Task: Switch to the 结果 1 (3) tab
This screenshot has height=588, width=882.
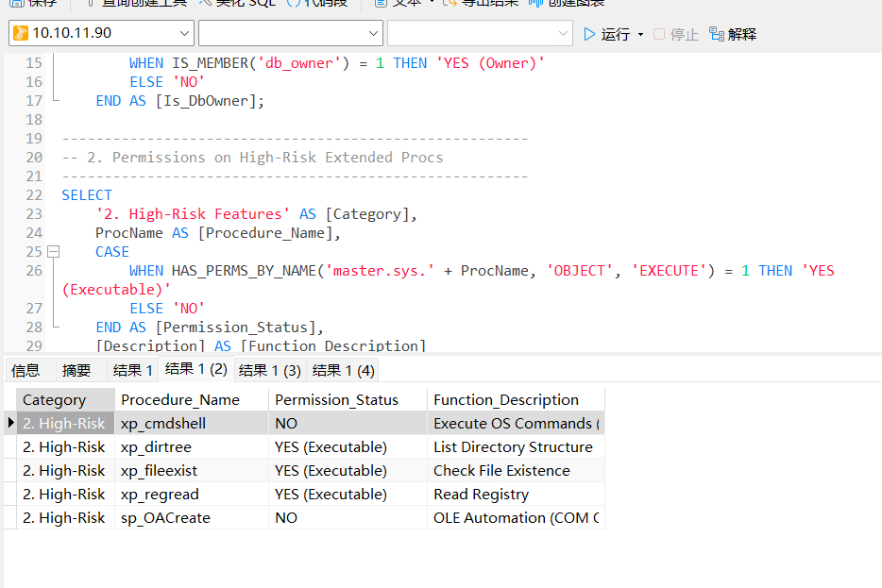Action: pyautogui.click(x=269, y=370)
